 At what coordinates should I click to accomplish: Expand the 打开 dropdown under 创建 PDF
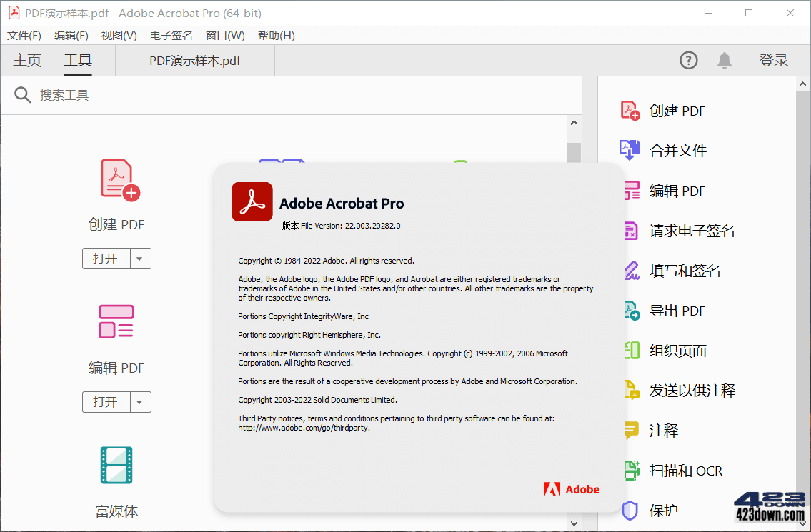coord(139,259)
